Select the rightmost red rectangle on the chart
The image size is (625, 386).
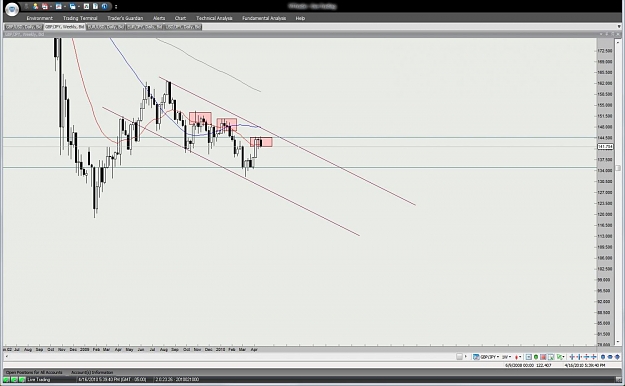[x=261, y=142]
